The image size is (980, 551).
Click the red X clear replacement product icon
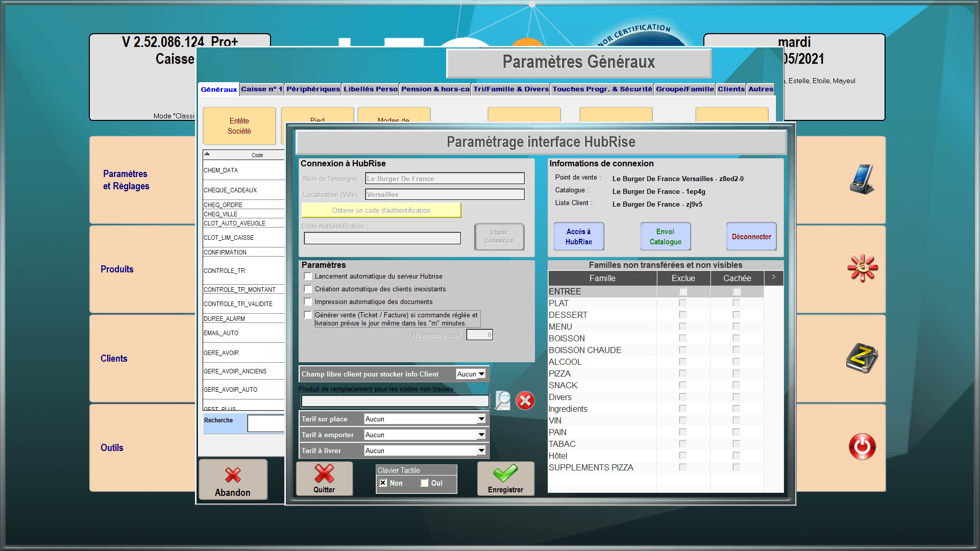(x=525, y=400)
